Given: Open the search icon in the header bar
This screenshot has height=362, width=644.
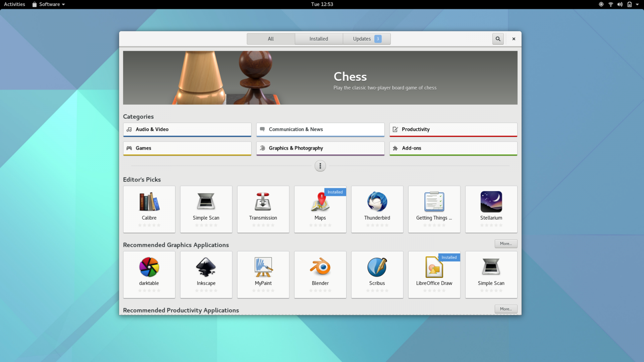Looking at the screenshot, I should tap(498, 39).
